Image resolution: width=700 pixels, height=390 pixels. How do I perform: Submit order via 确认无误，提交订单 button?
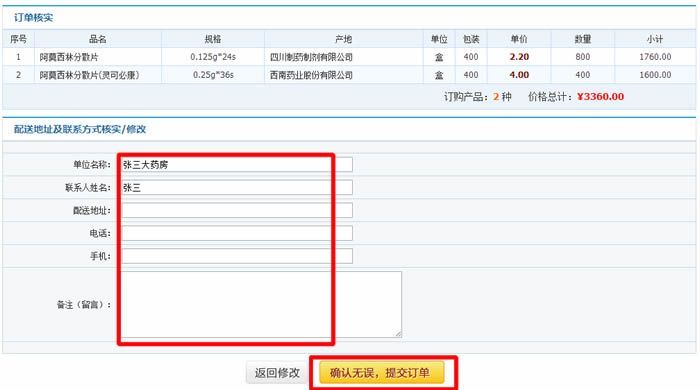click(382, 373)
